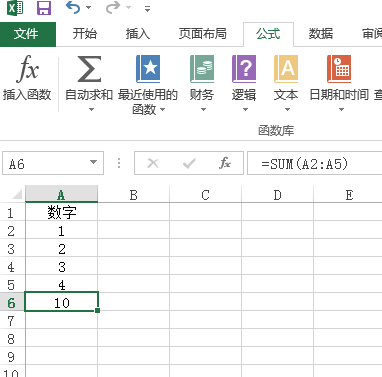Select row 2 header
The height and width of the screenshot is (377, 382).
pos(12,230)
